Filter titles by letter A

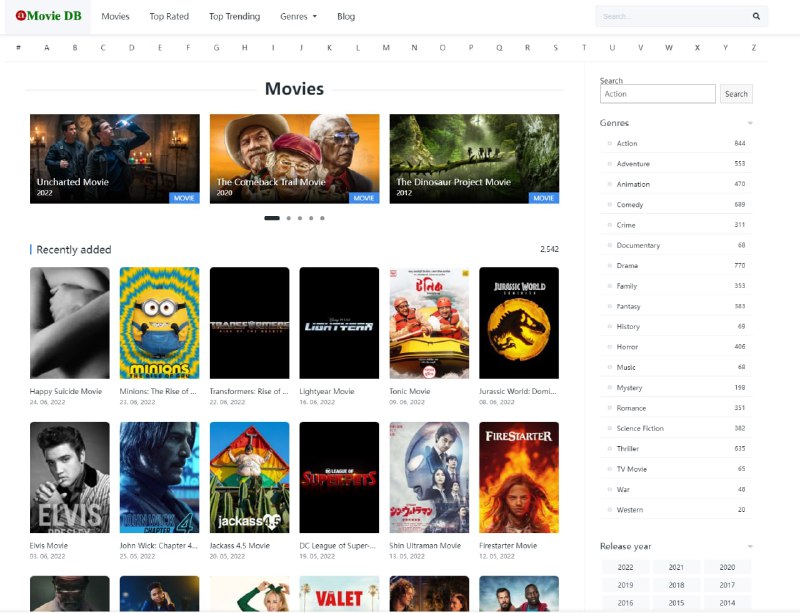coord(46,47)
